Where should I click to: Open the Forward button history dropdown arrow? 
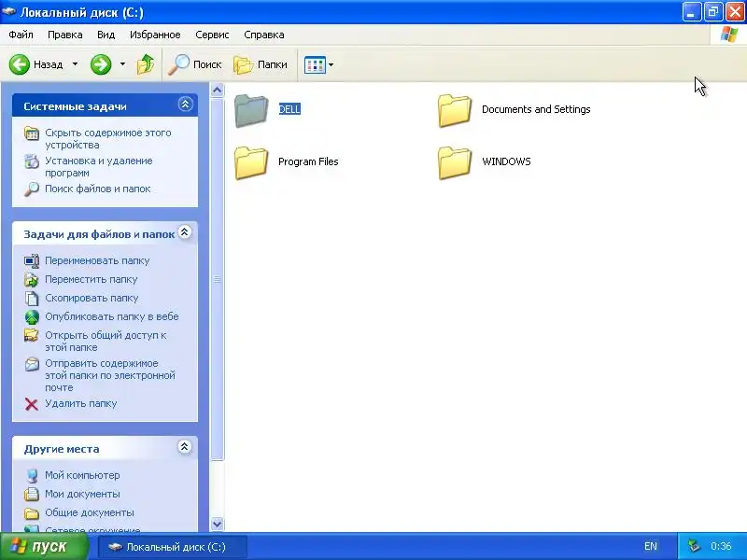pos(122,64)
